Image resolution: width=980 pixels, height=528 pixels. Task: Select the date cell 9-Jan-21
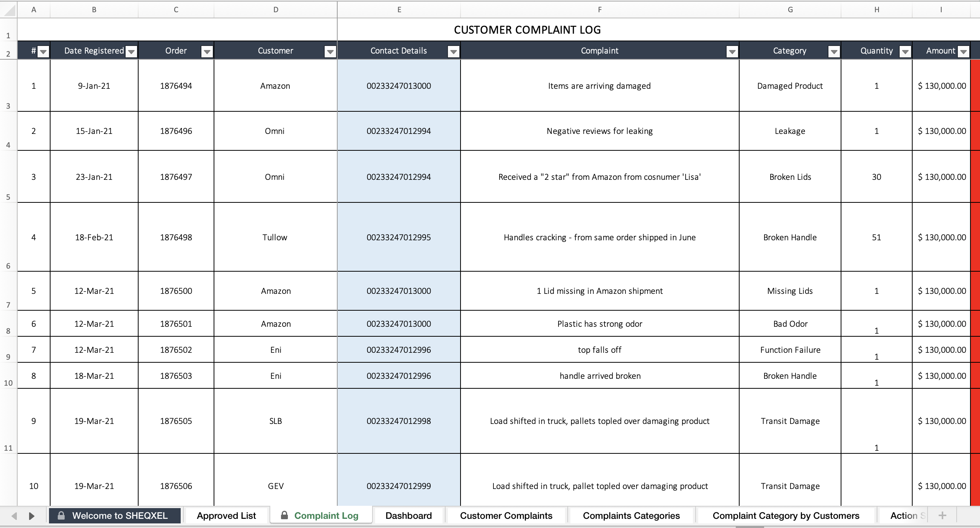(94, 86)
